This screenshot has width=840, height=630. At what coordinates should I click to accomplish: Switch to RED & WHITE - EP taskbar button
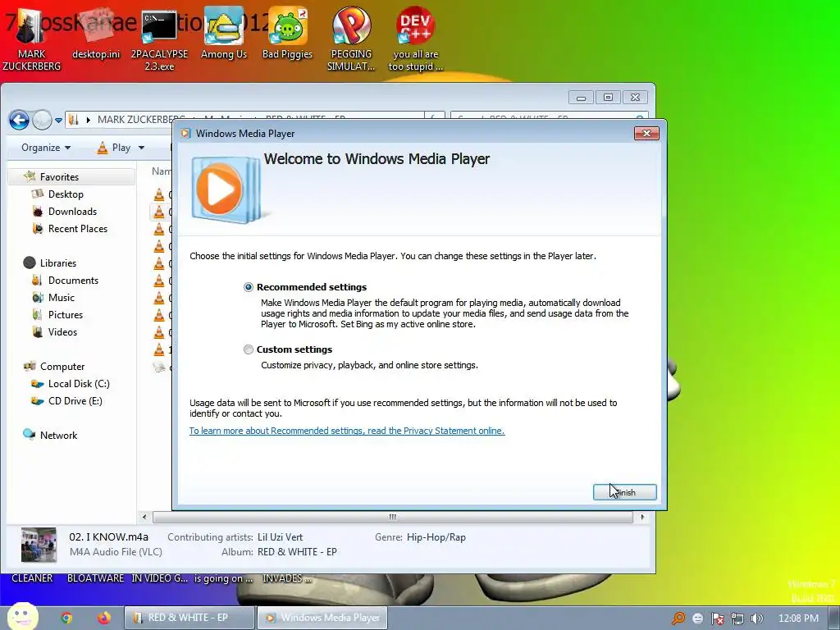tap(189, 619)
